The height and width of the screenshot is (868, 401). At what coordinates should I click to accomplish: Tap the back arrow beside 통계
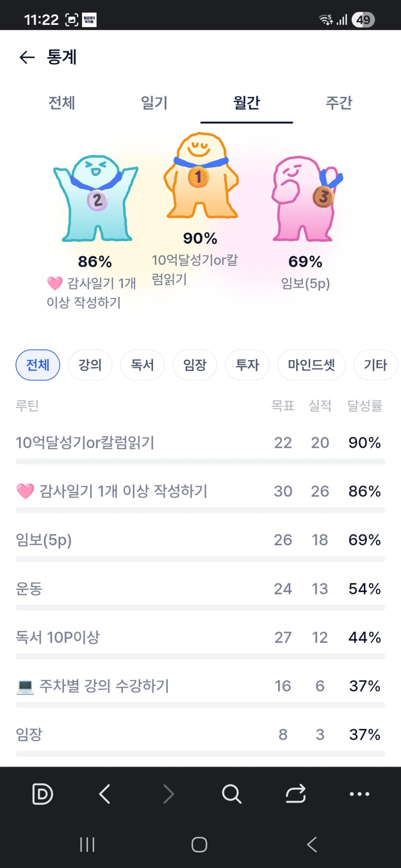click(x=27, y=57)
